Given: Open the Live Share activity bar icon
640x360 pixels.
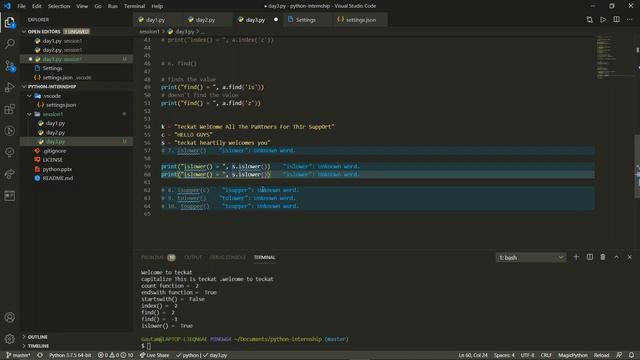Looking at the screenshot, I should 10,174.
